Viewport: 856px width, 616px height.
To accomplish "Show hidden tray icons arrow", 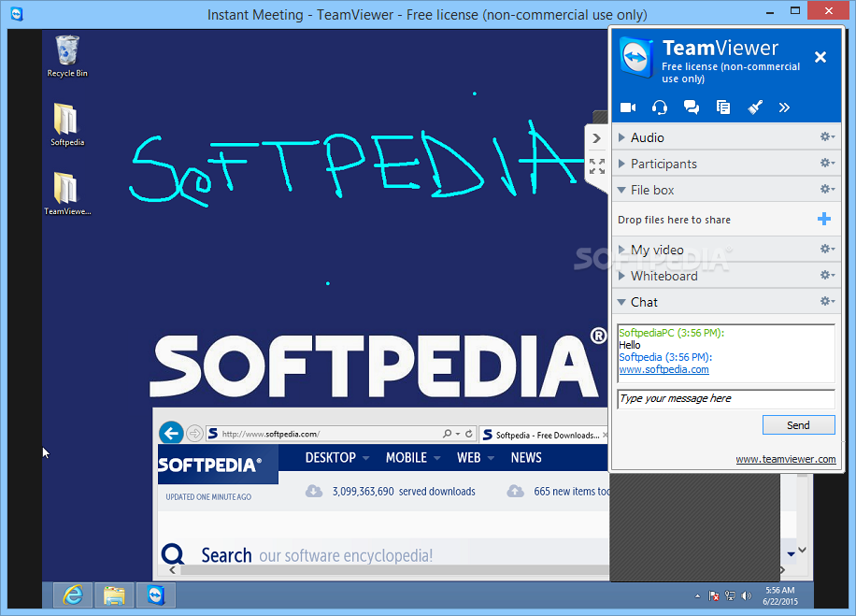I will 697,596.
